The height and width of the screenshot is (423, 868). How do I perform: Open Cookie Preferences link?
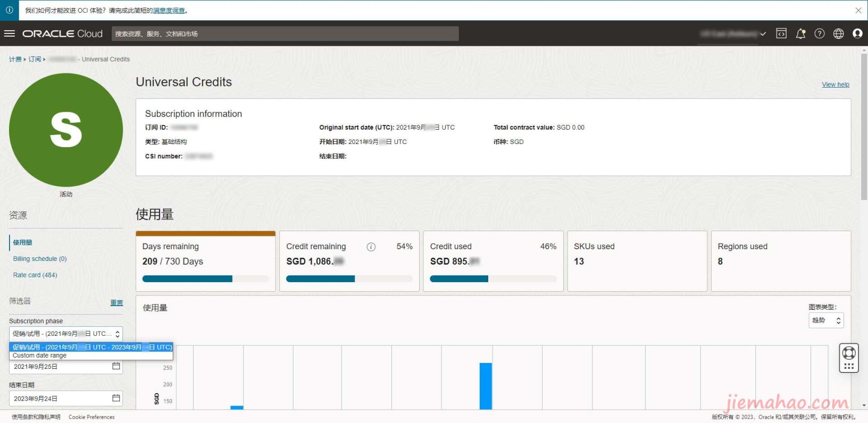[91, 417]
